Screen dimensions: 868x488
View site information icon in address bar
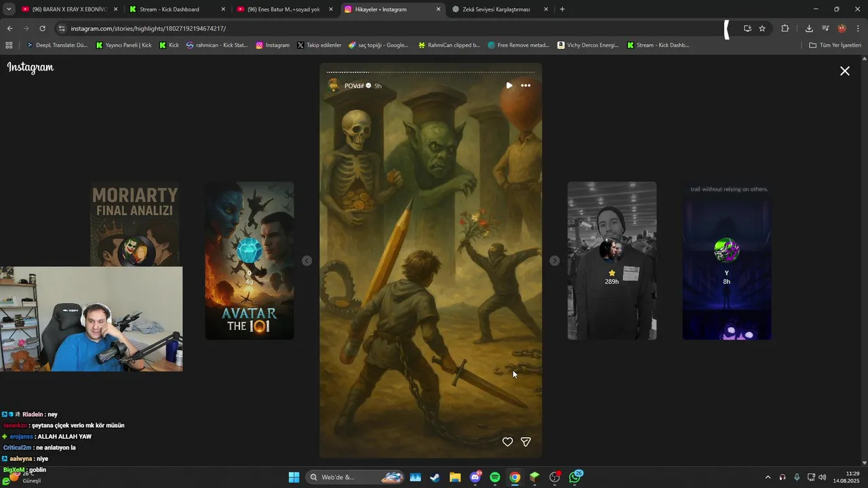tap(62, 28)
